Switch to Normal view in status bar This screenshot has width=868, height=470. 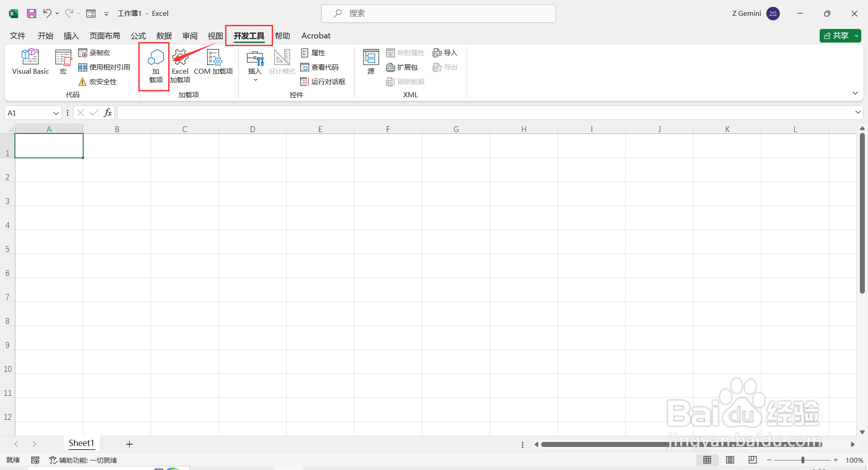[708, 460]
